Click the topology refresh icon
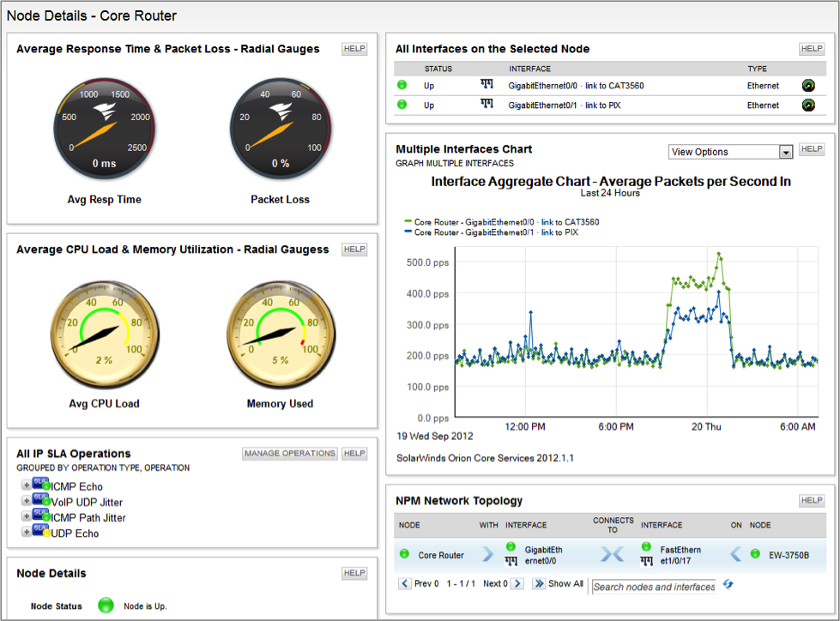The width and height of the screenshot is (840, 621). (x=728, y=584)
